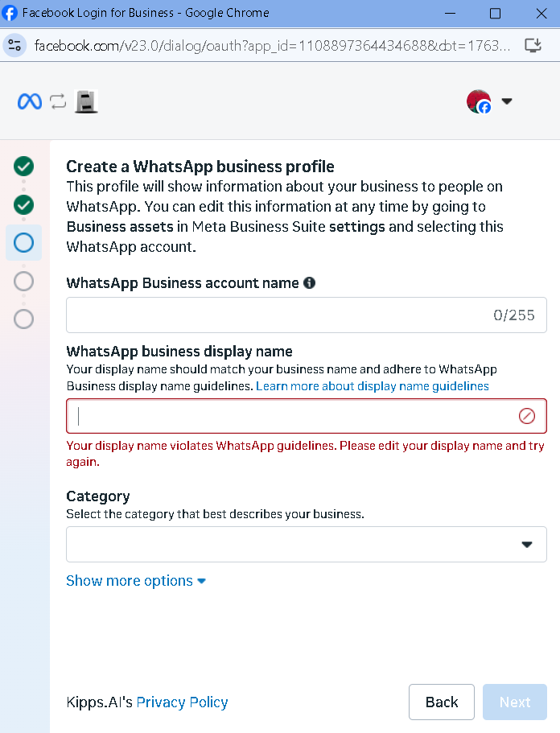Select the current third step circle
Viewport: 560px width, 733px height.
23,243
